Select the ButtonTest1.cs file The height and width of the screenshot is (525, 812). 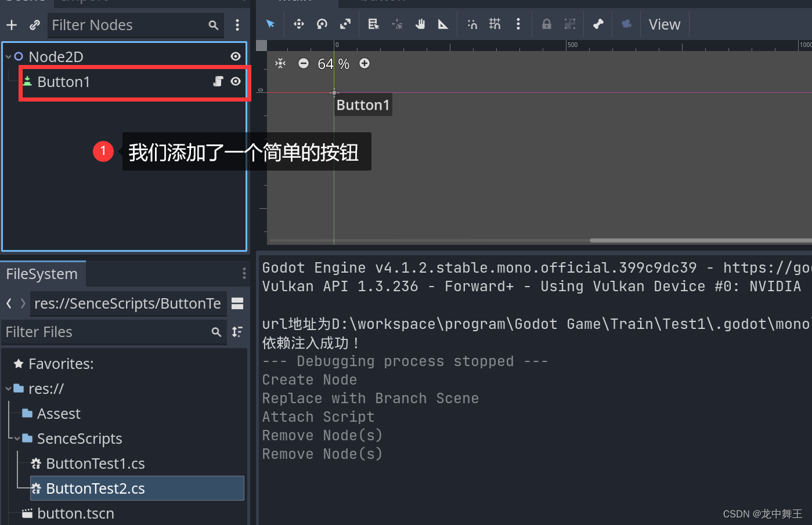click(95, 464)
